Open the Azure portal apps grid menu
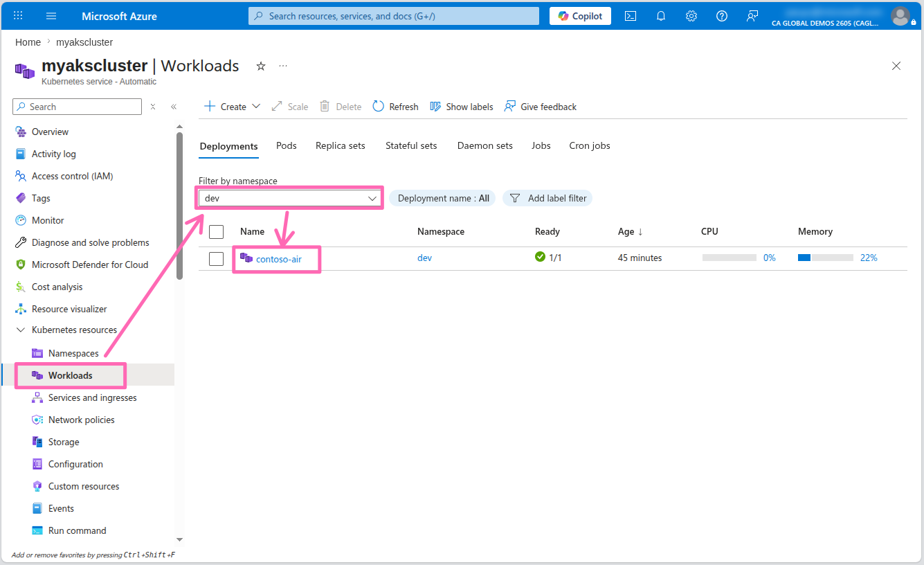 click(x=18, y=16)
